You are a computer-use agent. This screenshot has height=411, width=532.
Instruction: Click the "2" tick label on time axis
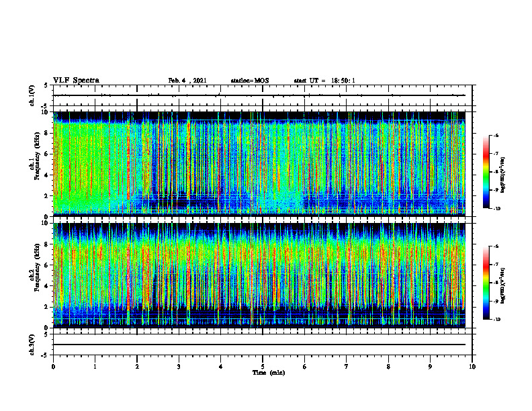click(x=137, y=367)
